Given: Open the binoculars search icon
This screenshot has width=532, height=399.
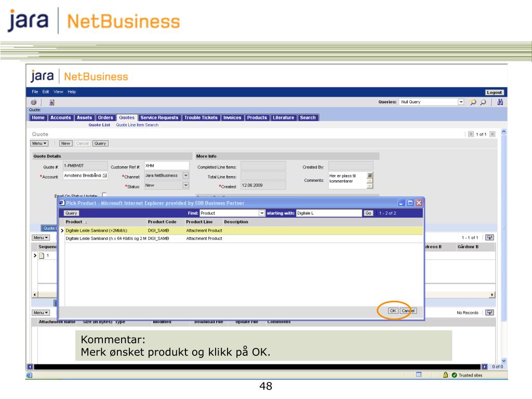Looking at the screenshot, I should click(x=500, y=102).
